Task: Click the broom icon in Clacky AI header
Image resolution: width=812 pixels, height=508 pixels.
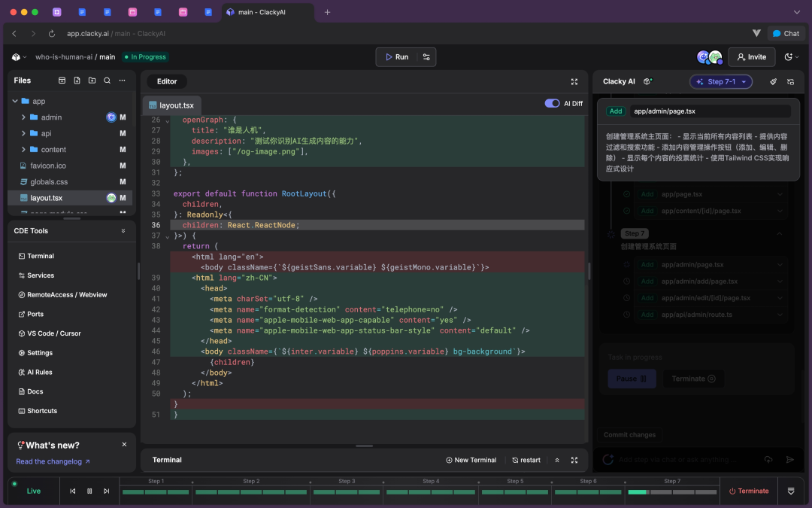Action: [773, 81]
